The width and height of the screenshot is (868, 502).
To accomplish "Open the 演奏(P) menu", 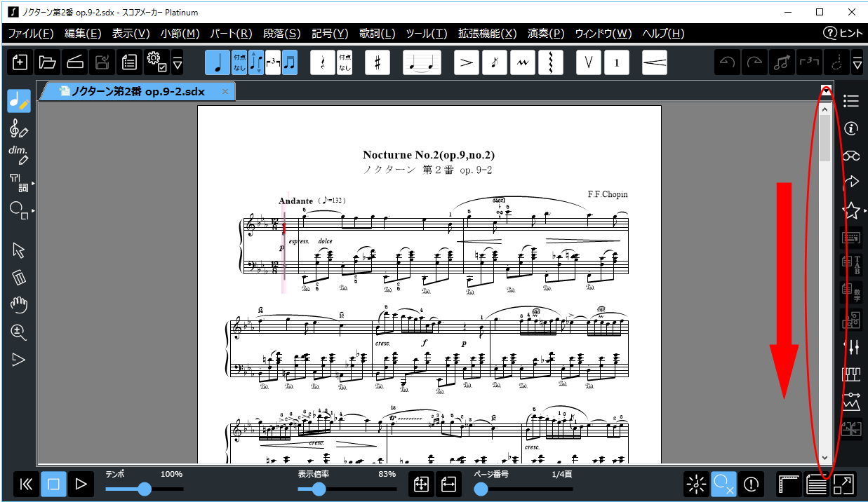I will pyautogui.click(x=546, y=34).
